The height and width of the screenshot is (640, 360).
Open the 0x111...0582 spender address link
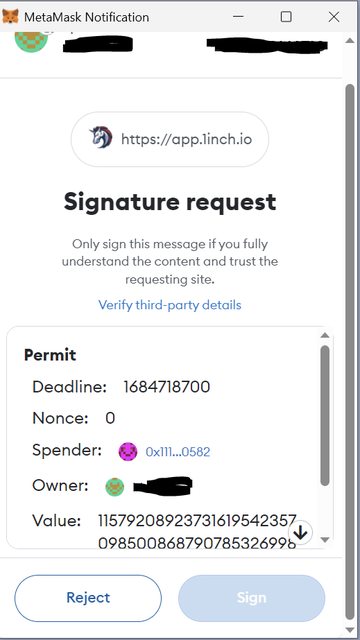point(178,452)
